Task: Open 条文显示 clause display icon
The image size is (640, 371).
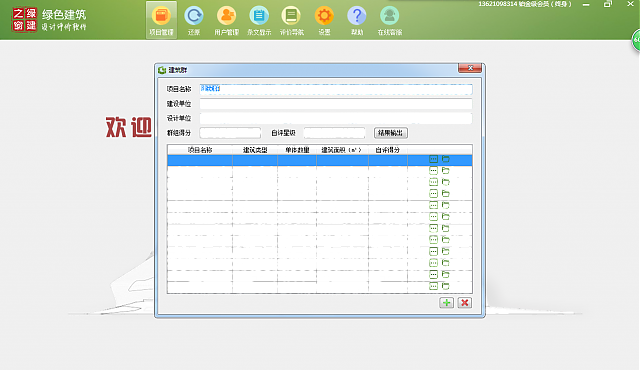Action: [259, 20]
